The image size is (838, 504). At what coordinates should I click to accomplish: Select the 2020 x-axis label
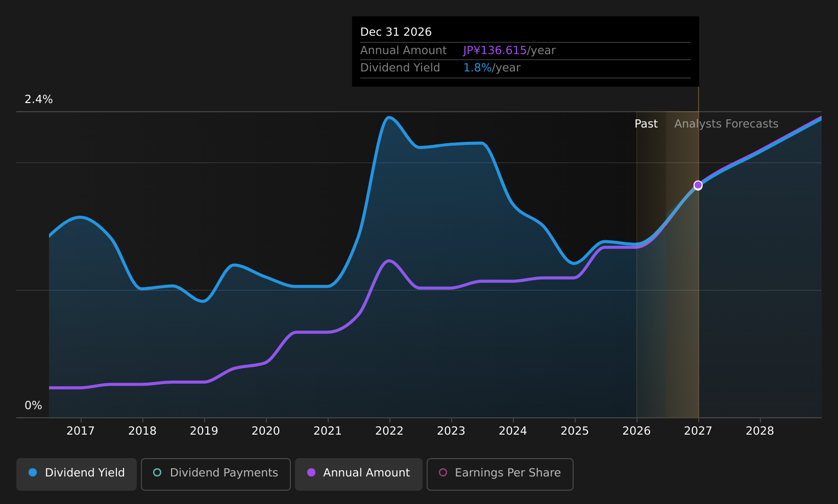(266, 431)
